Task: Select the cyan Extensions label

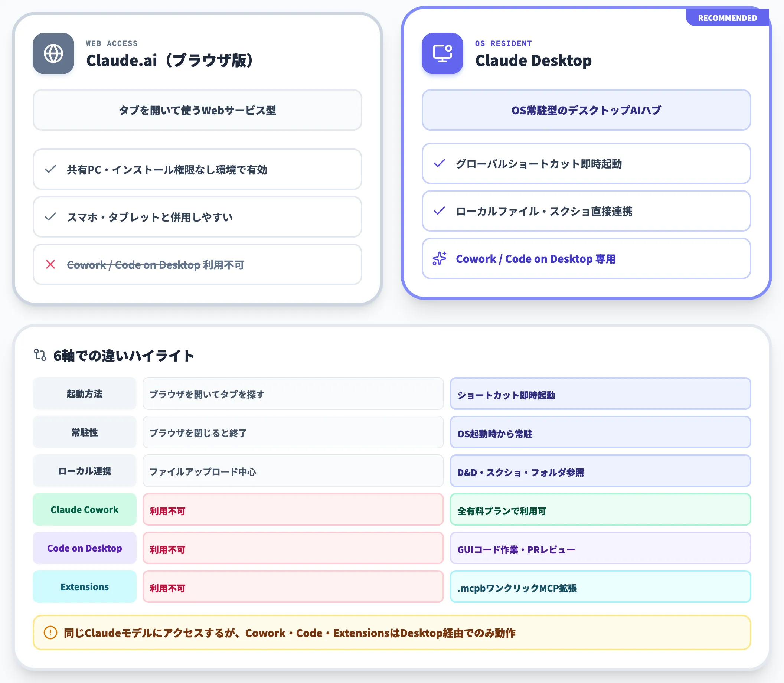Action: [85, 586]
